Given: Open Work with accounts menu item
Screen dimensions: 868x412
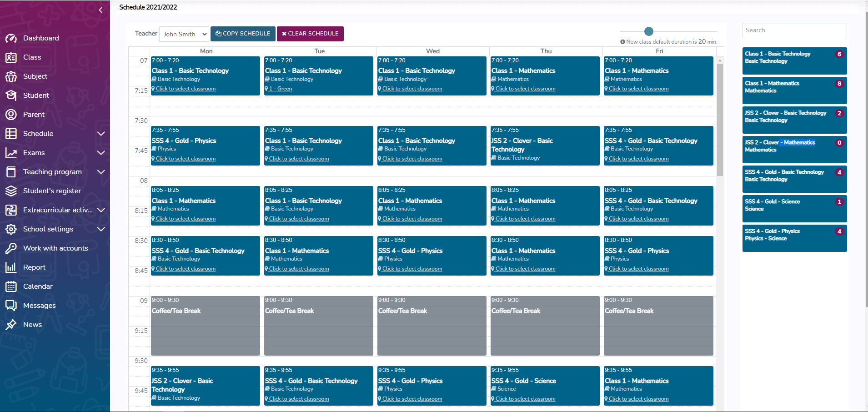Looking at the screenshot, I should 55,248.
